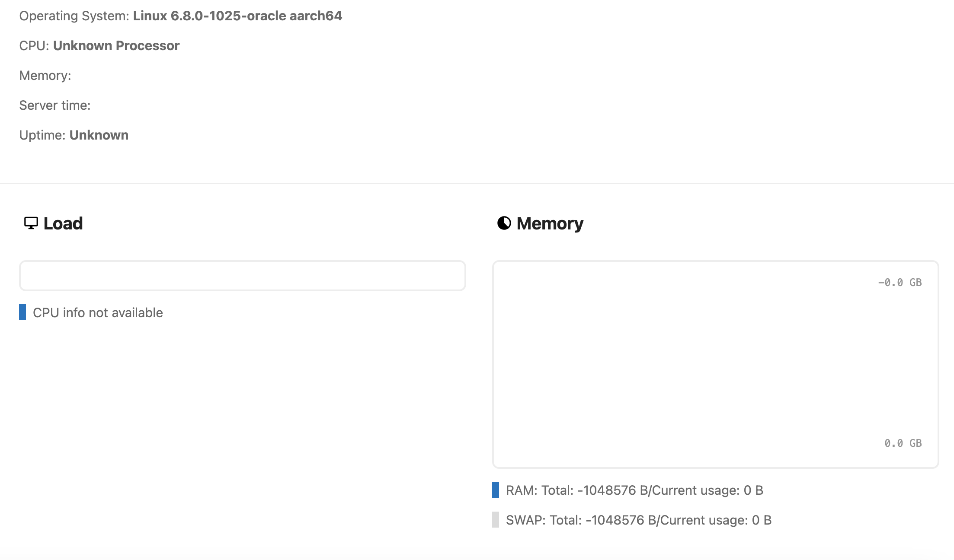
Task: Click the Uptime Unknown value
Action: click(99, 135)
